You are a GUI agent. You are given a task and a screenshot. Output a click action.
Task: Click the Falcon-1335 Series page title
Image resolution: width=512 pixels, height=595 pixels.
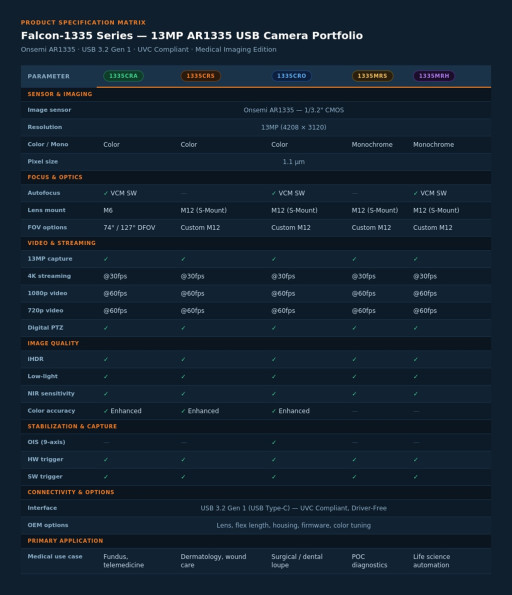[192, 36]
